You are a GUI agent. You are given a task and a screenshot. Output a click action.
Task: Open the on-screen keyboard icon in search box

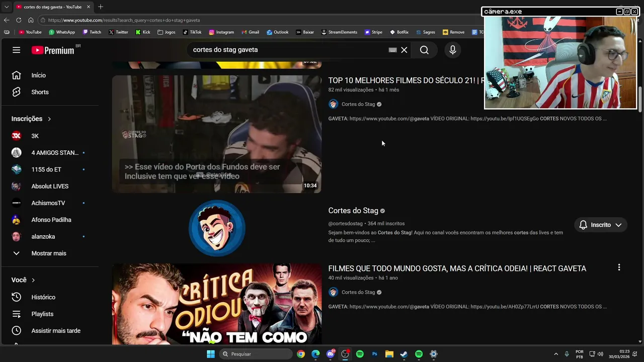tap(392, 50)
